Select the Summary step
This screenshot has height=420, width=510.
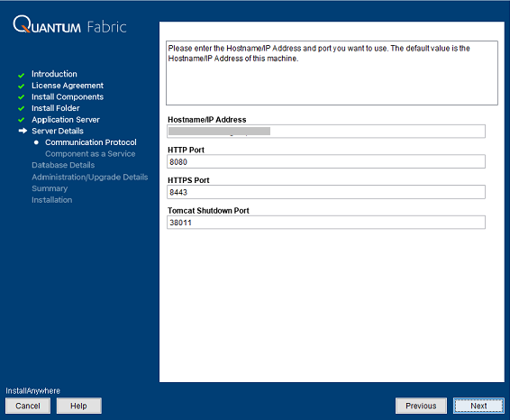(50, 188)
